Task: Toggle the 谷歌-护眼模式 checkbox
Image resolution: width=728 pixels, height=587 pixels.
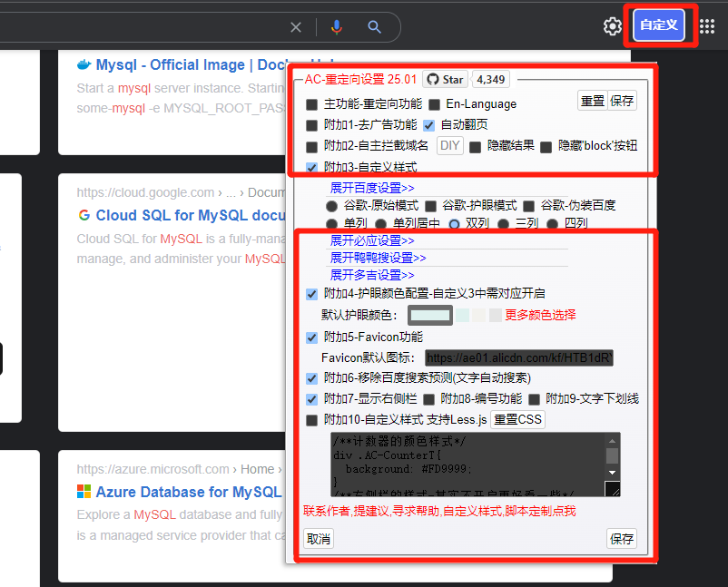Action: [x=431, y=206]
